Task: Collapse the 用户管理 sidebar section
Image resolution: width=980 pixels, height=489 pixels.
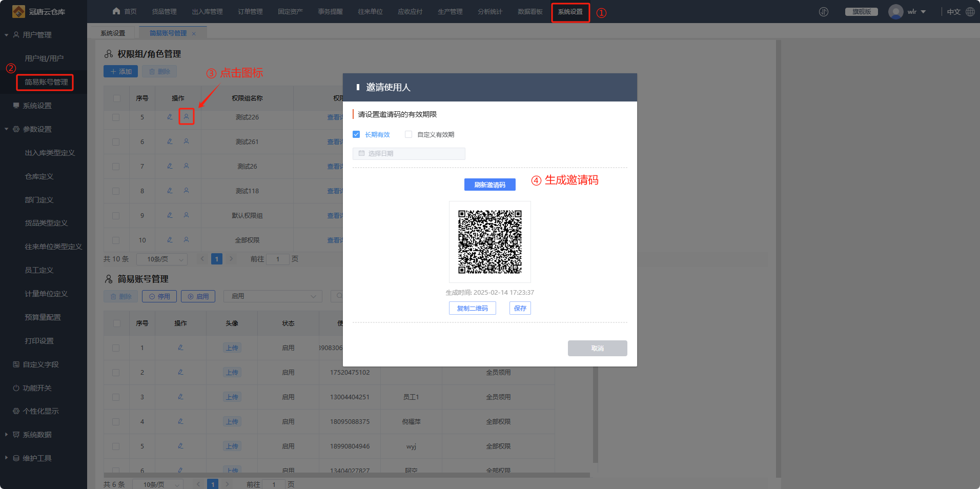Action: point(6,35)
